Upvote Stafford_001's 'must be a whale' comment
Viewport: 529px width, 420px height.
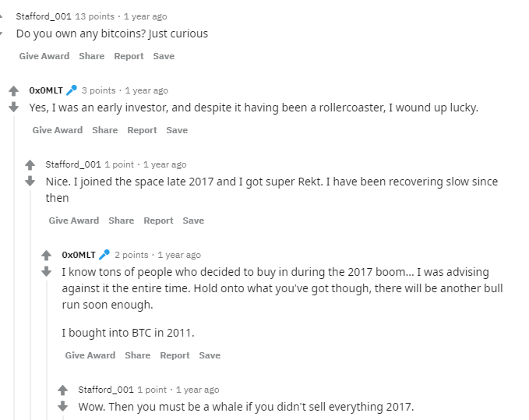[62, 390]
